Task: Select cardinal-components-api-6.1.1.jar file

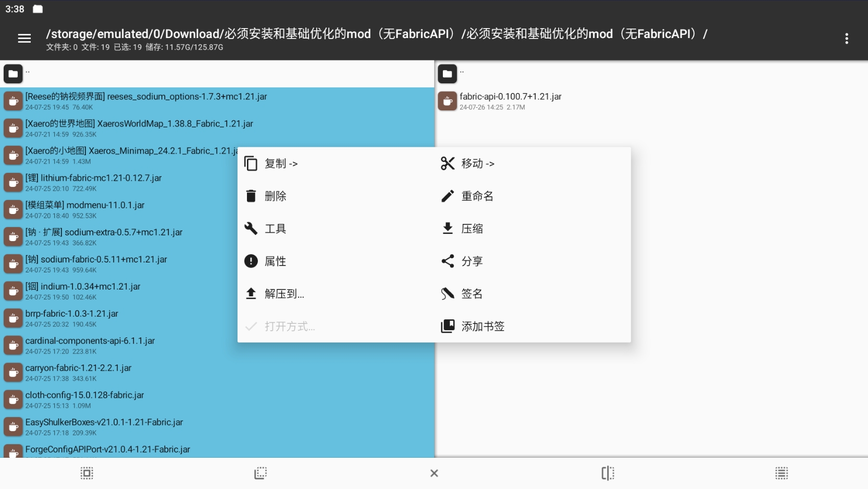Action: 217,345
